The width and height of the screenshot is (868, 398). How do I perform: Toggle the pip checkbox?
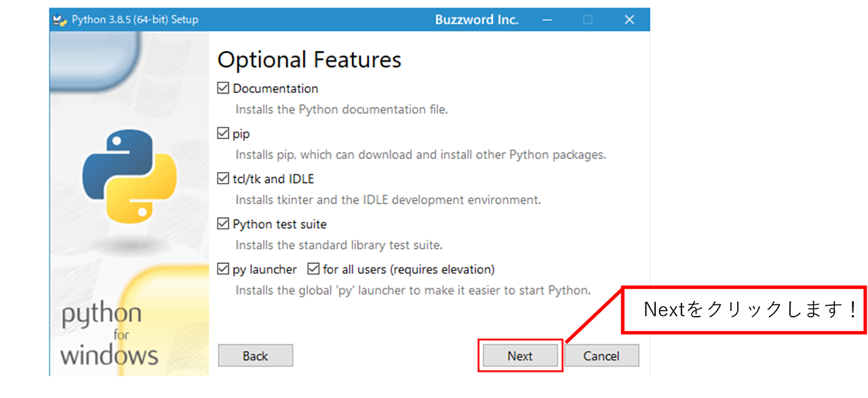223,134
